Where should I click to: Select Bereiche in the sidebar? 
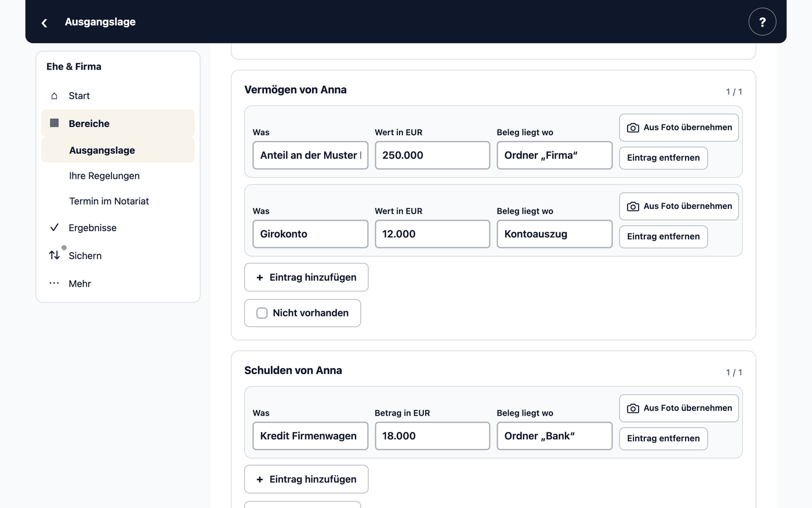point(118,123)
